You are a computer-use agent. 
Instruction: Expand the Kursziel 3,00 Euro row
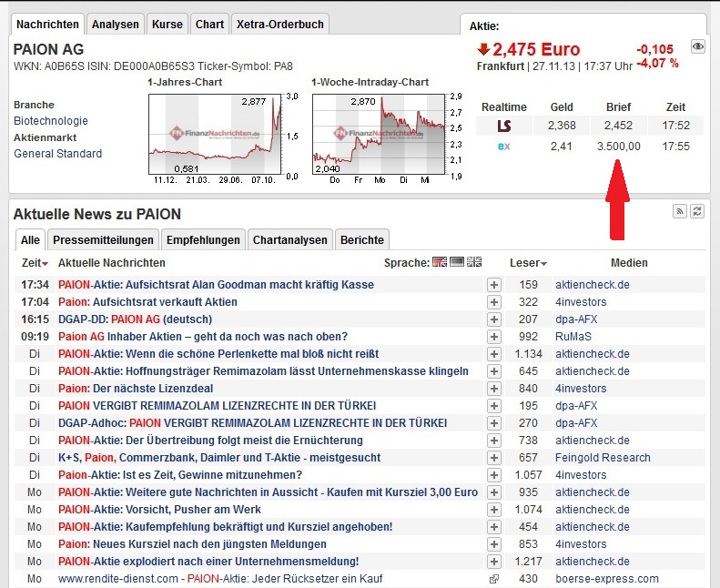494,492
